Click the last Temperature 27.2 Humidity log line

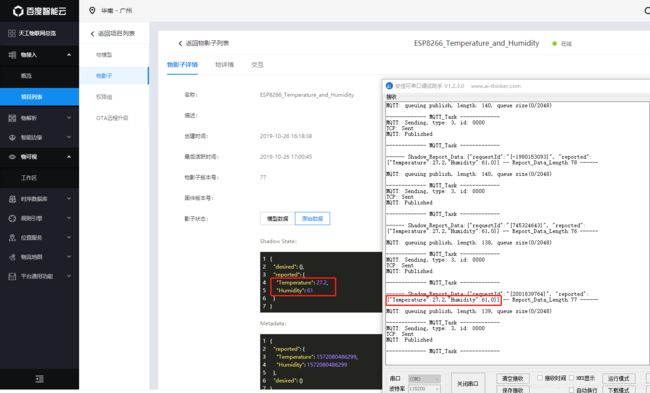444,300
